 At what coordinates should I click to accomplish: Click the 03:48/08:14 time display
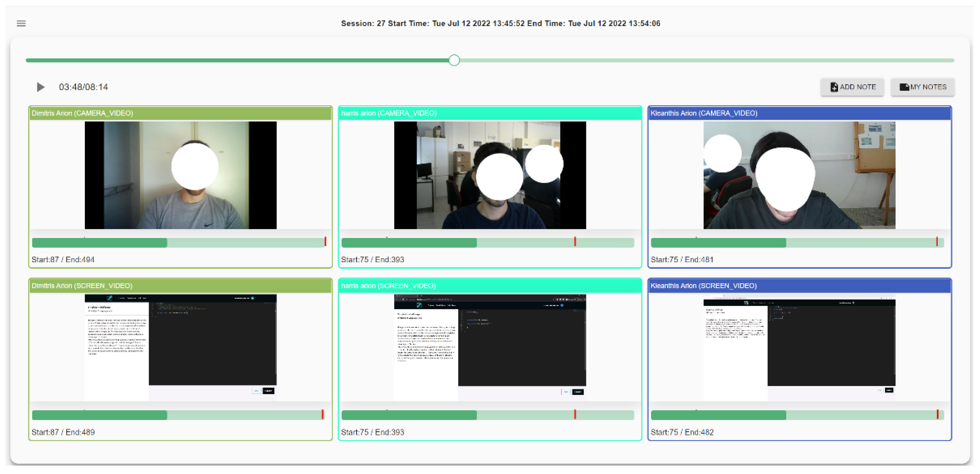[x=83, y=87]
